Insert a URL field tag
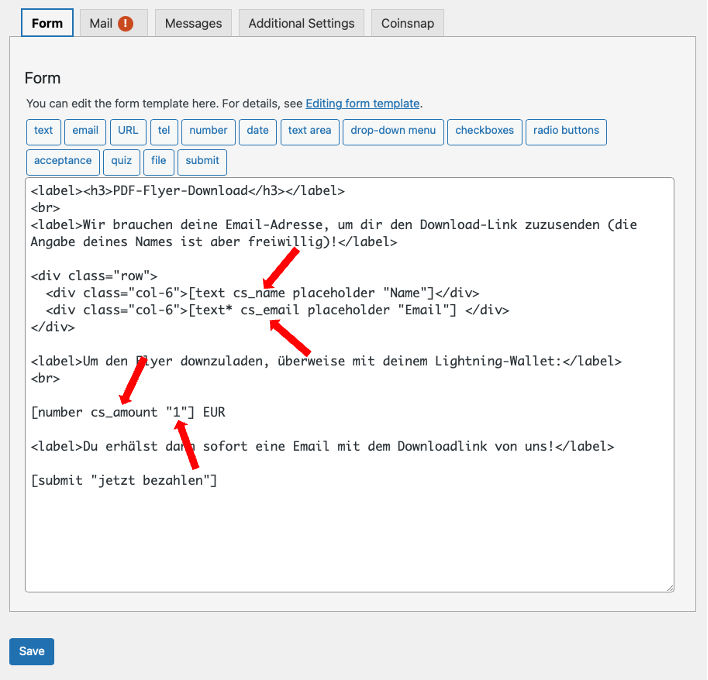The width and height of the screenshot is (708, 680). 128,131
